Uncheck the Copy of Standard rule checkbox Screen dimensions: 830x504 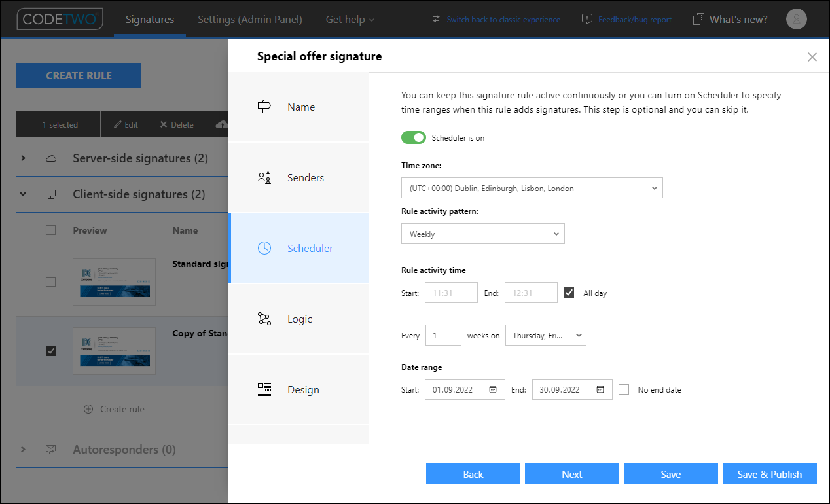point(51,351)
